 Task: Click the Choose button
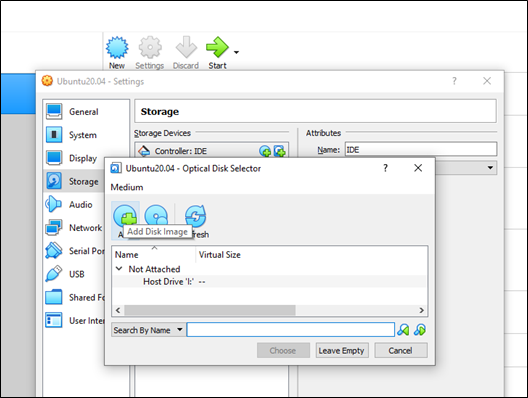[x=283, y=351]
